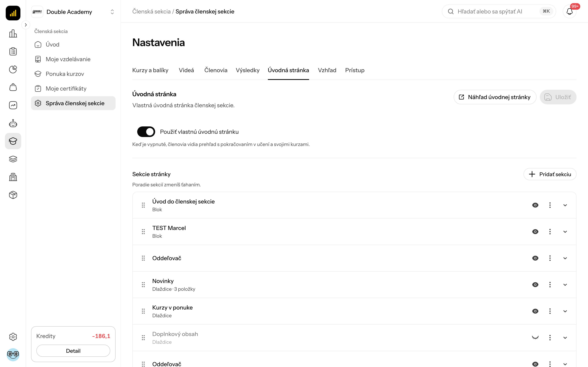The height and width of the screenshot is (367, 588).
Task: Open the settings gear at sidebar bottom
Action: point(13,337)
